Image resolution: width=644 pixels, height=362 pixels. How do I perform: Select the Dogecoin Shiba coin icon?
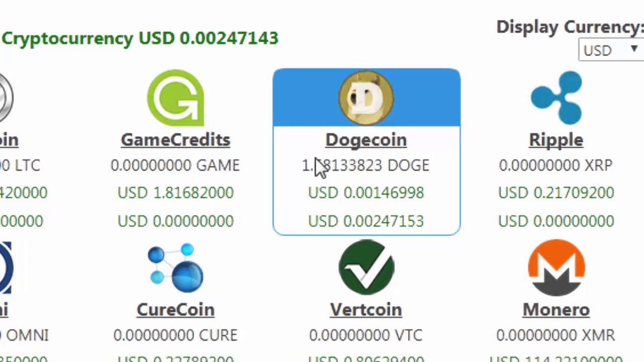point(366,98)
